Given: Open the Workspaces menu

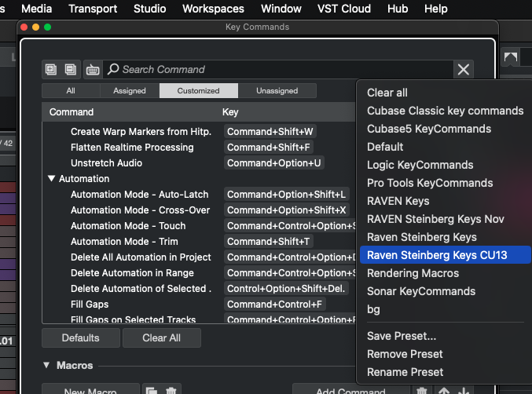Looking at the screenshot, I should point(213,9).
